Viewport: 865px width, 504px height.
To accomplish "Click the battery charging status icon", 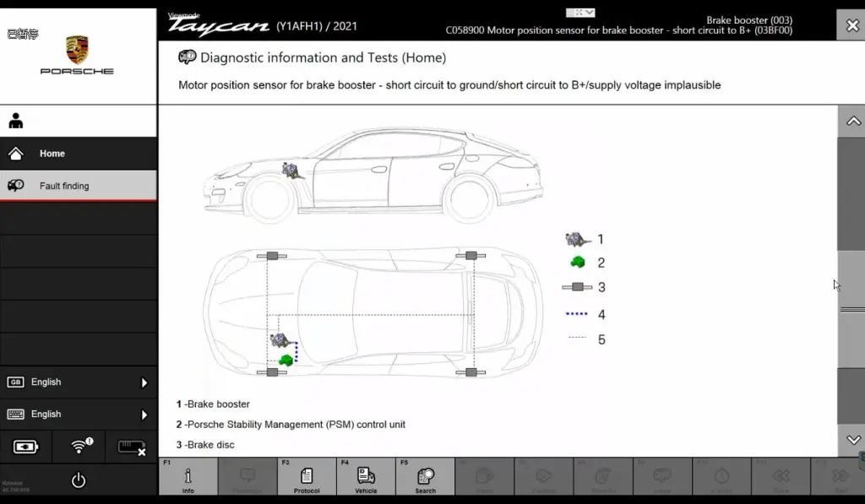I will point(25,447).
